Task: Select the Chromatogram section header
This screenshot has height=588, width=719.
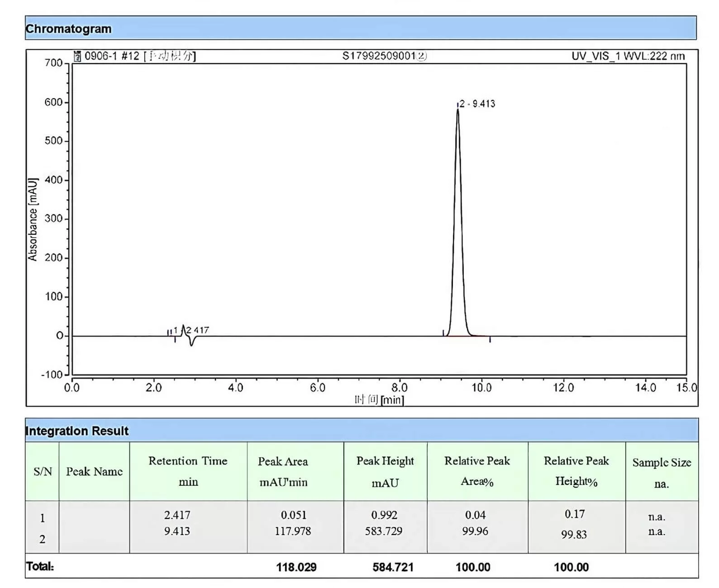Action: click(68, 29)
